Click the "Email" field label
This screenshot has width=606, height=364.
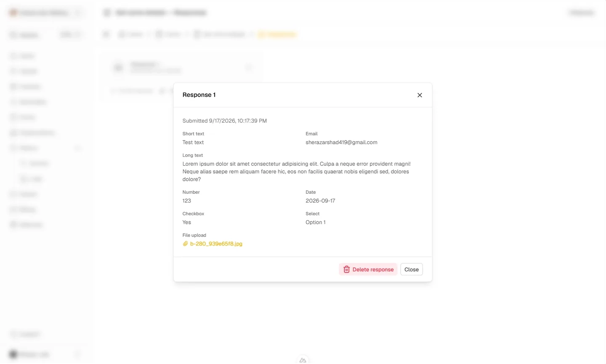point(311,134)
